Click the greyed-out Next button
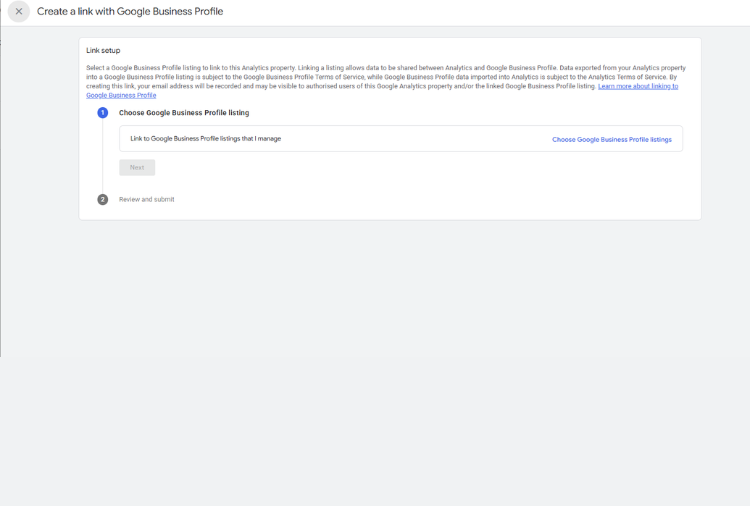 coord(137,167)
